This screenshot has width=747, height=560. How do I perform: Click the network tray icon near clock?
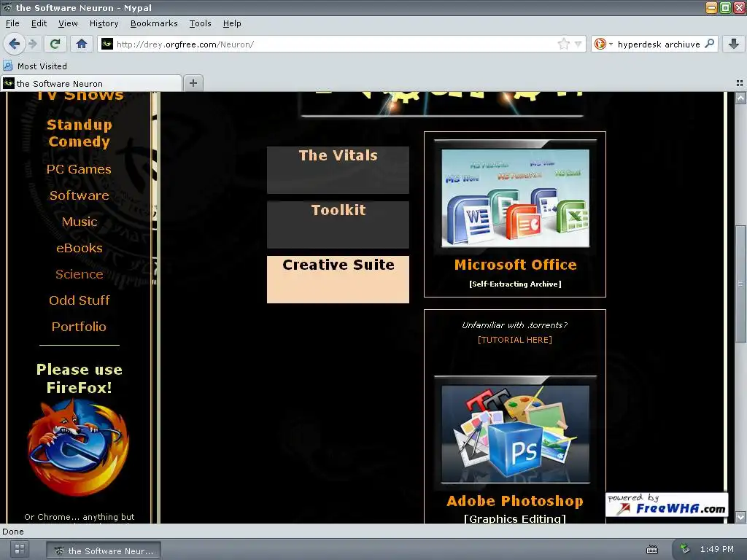[684, 548]
